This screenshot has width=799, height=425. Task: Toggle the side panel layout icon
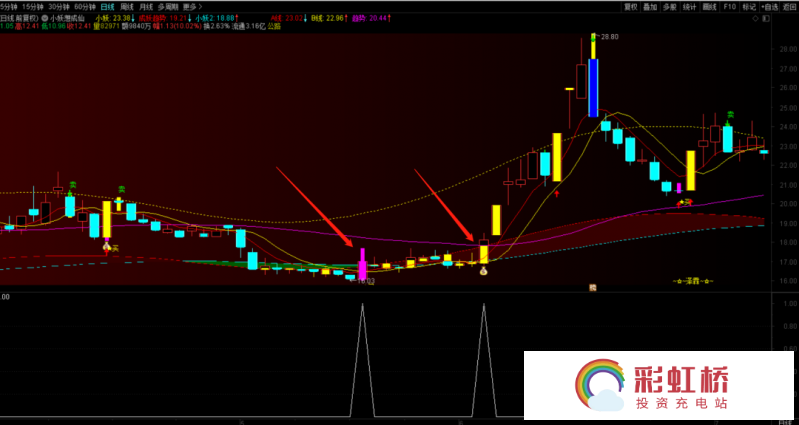point(768,18)
